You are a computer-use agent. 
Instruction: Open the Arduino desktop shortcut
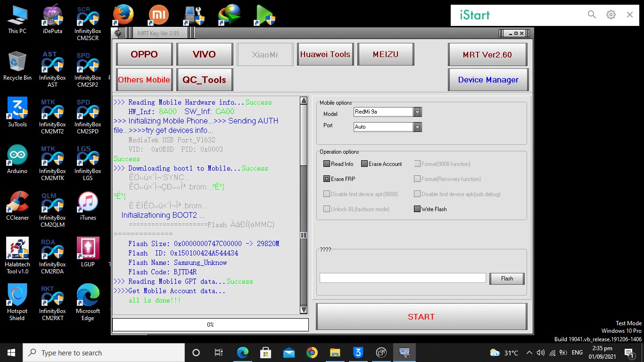tap(17, 159)
